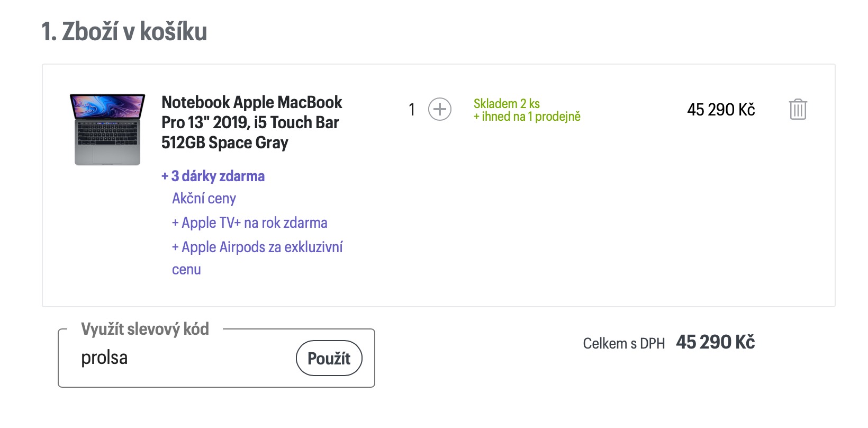Screen dimensions: 868x428
Task: Click the bold total price amount
Action: pyautogui.click(x=715, y=342)
